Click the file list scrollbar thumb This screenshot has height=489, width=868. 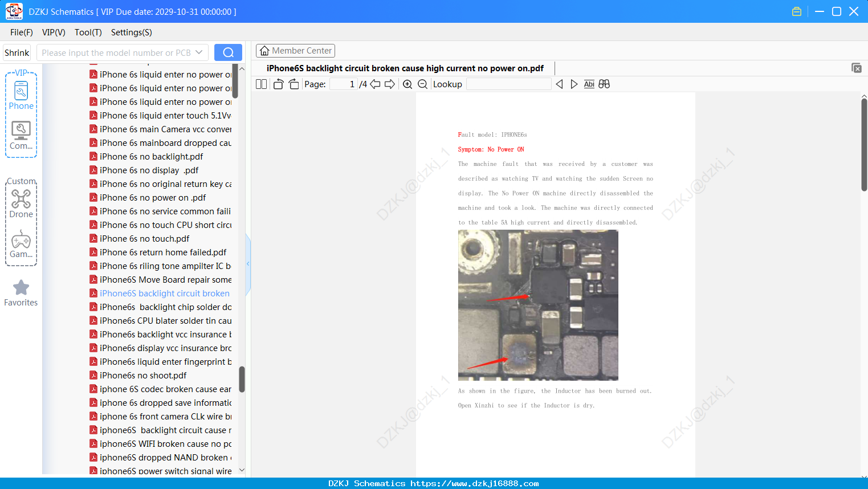tap(242, 379)
